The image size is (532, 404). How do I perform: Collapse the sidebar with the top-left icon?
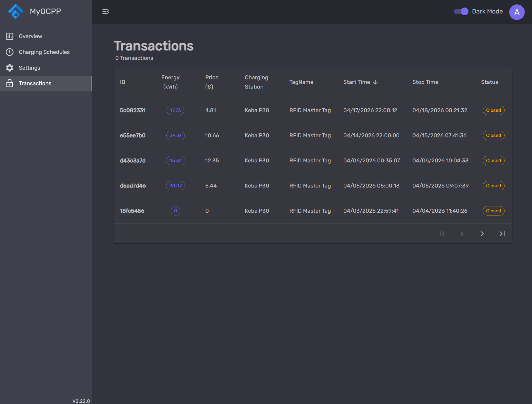pos(106,11)
